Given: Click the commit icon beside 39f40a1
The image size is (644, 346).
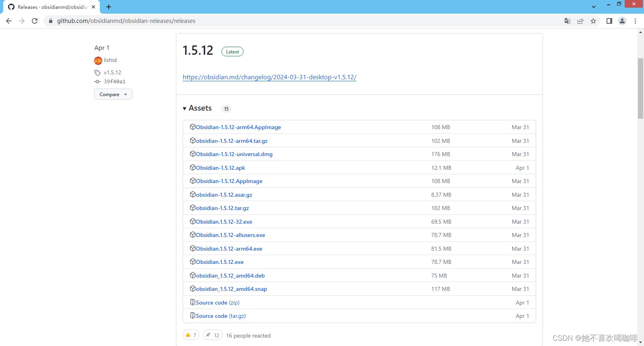Looking at the screenshot, I should click(x=97, y=82).
